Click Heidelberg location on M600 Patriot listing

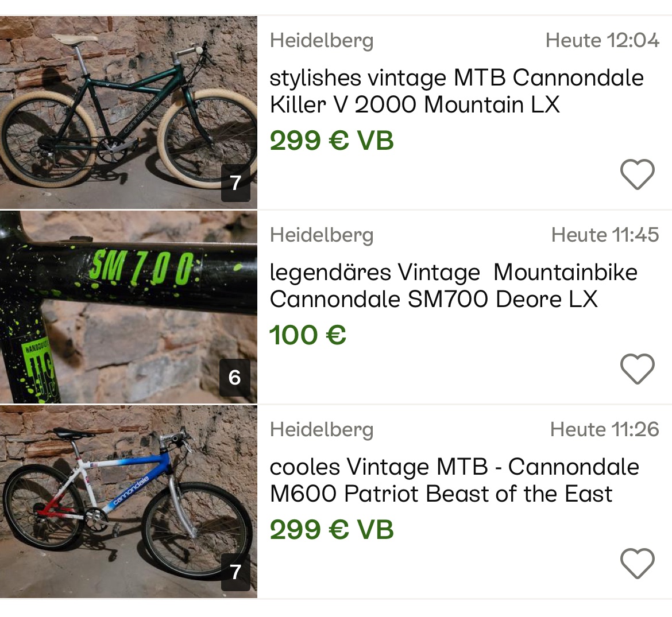[x=322, y=430]
